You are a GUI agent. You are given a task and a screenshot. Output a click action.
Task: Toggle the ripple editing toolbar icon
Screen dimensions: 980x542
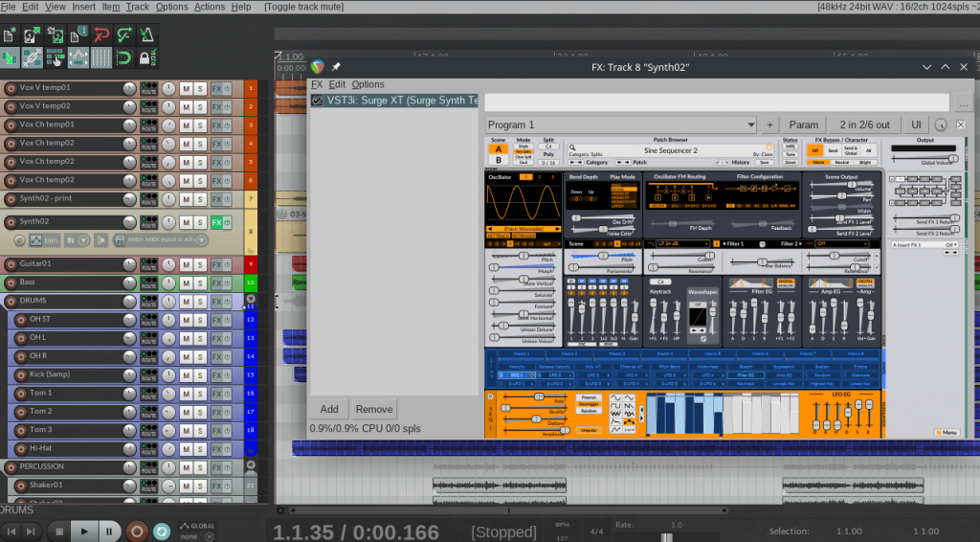click(55, 57)
